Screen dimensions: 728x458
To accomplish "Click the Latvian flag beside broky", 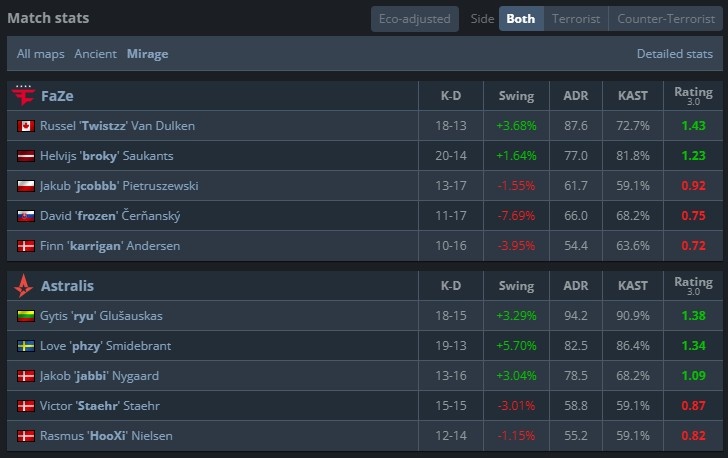I will click(x=26, y=156).
